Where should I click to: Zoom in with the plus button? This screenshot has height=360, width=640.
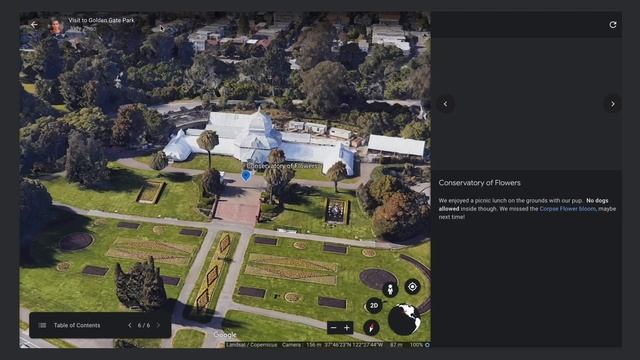347,328
